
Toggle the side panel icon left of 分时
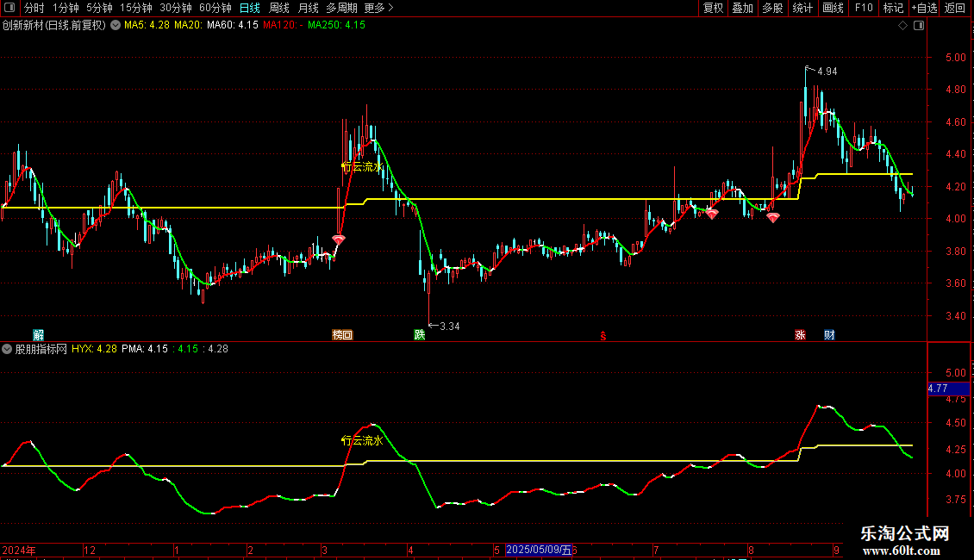tap(9, 8)
